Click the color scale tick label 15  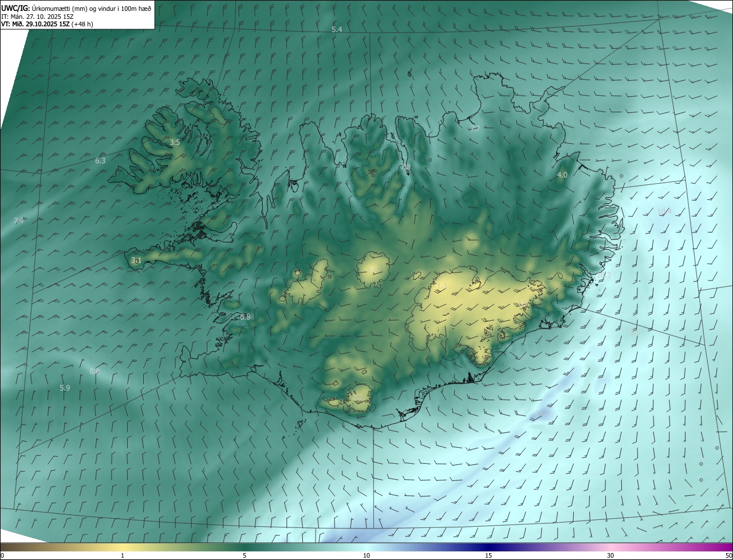tap(488, 555)
